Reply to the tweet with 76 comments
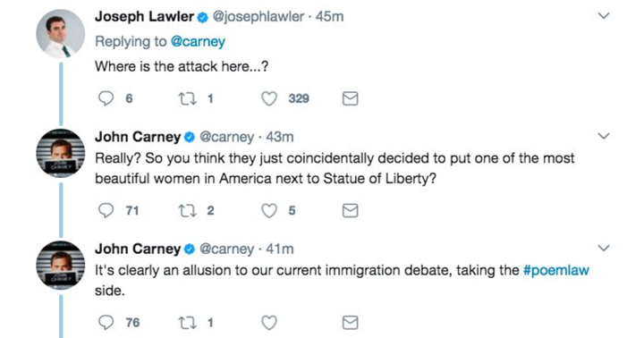The width and height of the screenshot is (644, 338). click(106, 323)
